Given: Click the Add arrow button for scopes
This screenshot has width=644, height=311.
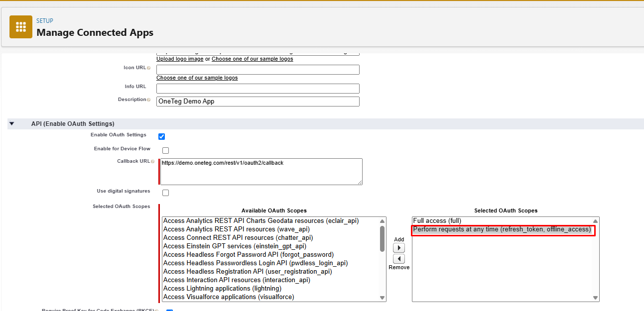Looking at the screenshot, I should pos(399,248).
